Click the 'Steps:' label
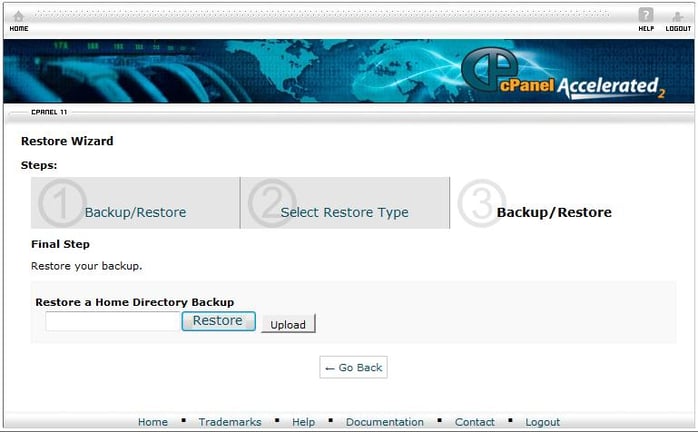 pos(39,165)
